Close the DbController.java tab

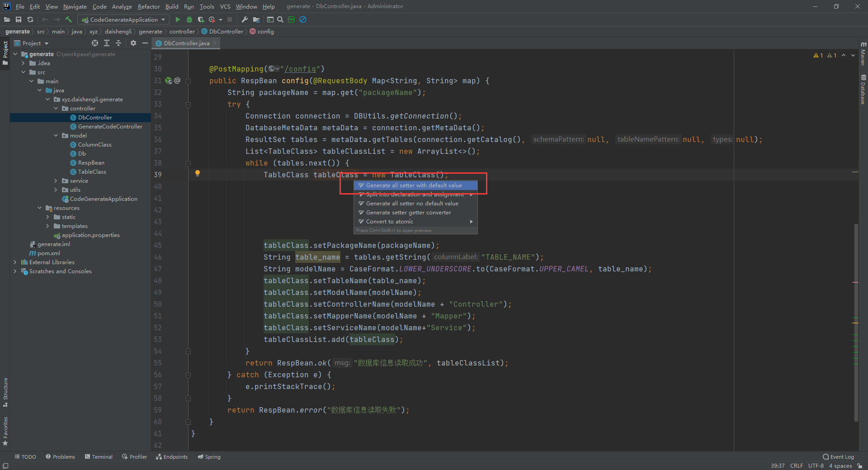[215, 43]
